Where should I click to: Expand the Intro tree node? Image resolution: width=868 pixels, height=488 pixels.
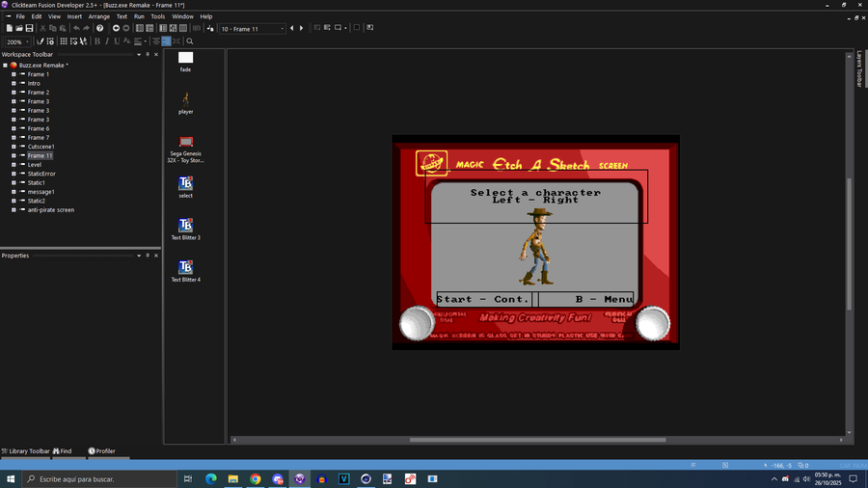pos(14,84)
